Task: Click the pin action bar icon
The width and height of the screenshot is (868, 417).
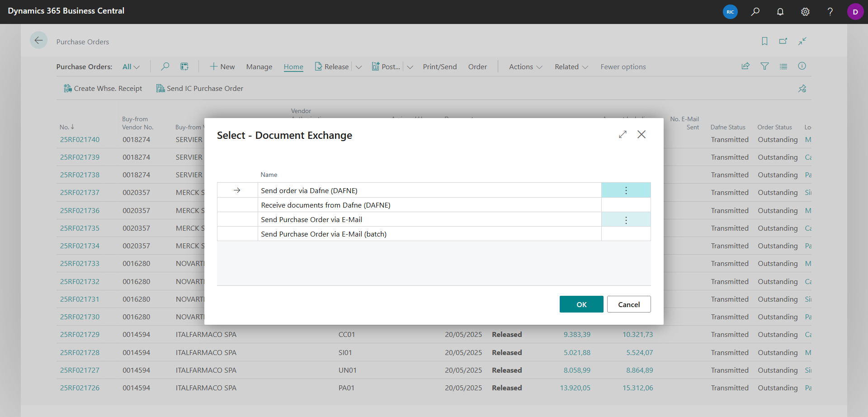Action: point(802,89)
